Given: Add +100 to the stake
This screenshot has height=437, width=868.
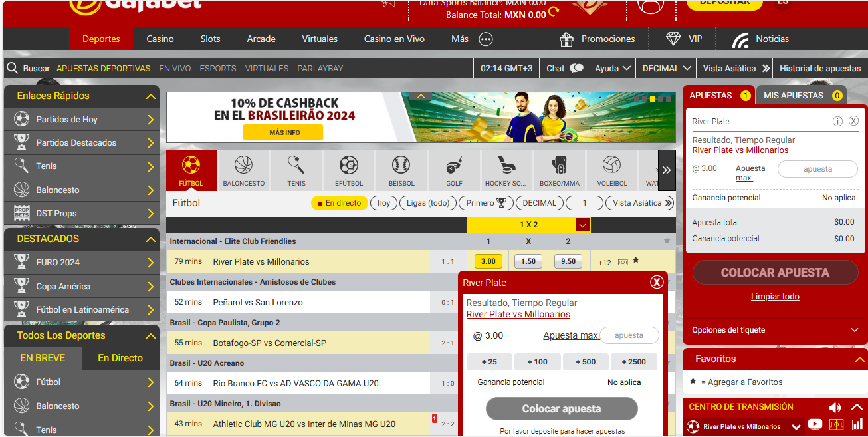Looking at the screenshot, I should coord(538,362).
